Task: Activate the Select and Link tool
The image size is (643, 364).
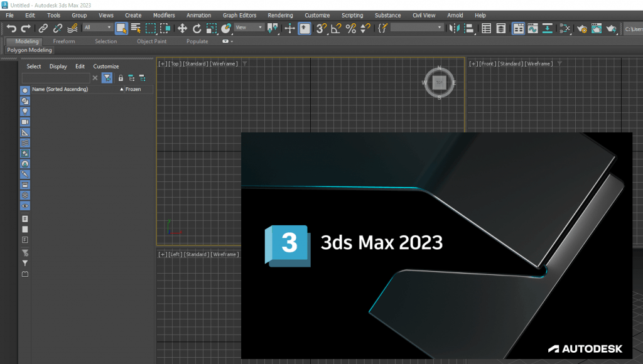Action: [43, 28]
